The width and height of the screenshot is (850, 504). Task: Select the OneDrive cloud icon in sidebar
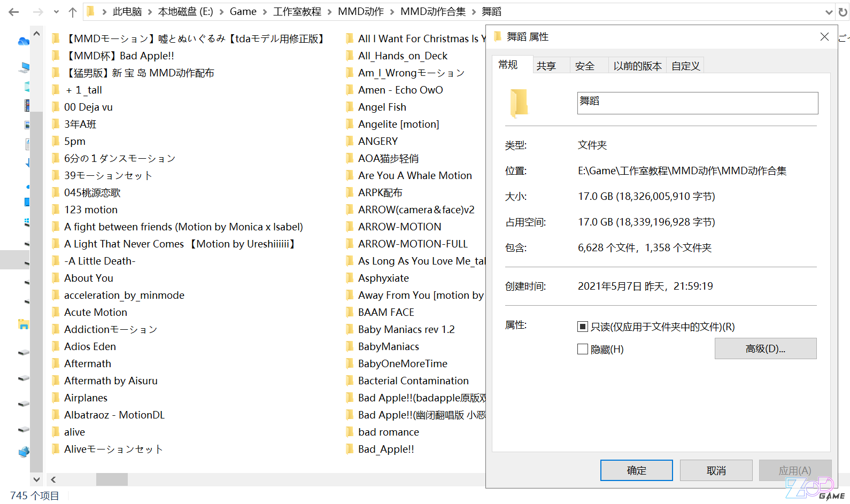click(24, 41)
